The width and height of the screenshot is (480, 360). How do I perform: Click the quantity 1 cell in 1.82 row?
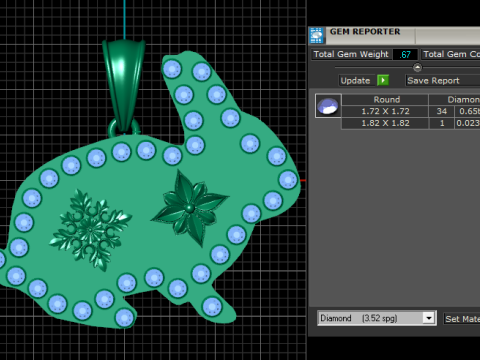pyautogui.click(x=442, y=123)
